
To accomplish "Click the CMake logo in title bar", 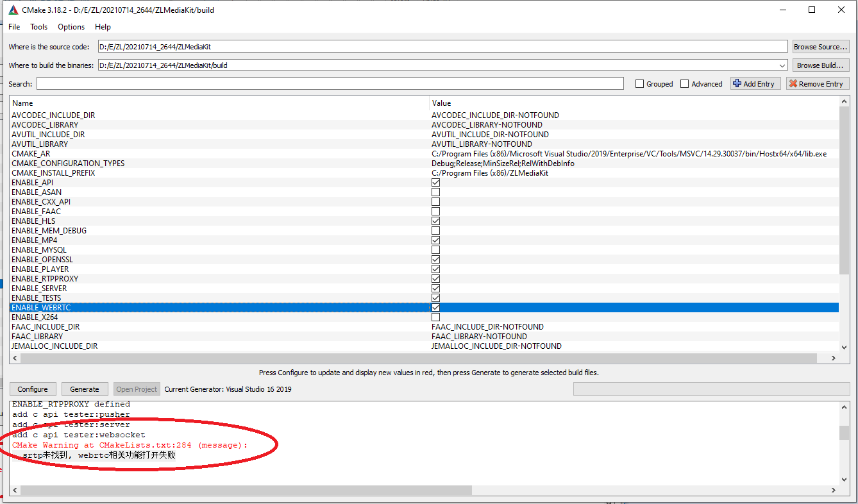I will coord(13,10).
